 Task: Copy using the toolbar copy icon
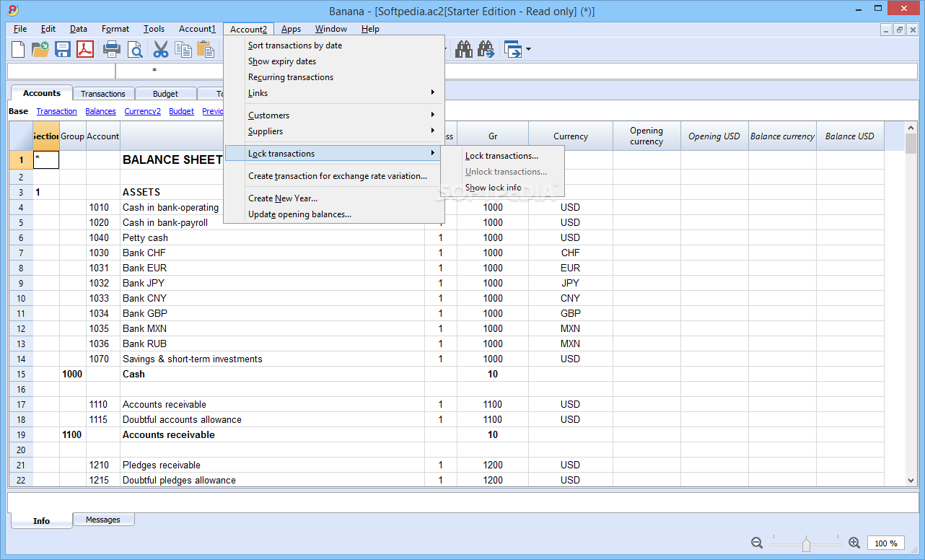[183, 49]
